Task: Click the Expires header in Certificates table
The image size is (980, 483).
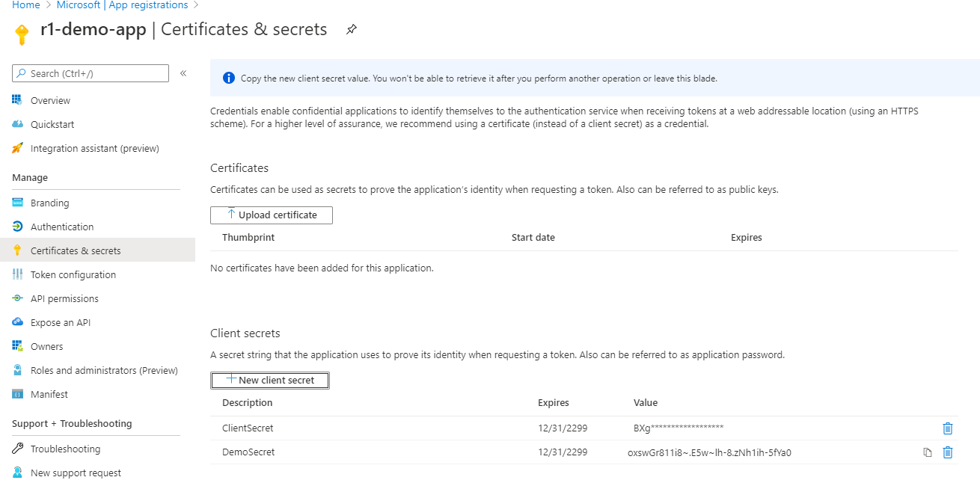Action: [747, 237]
